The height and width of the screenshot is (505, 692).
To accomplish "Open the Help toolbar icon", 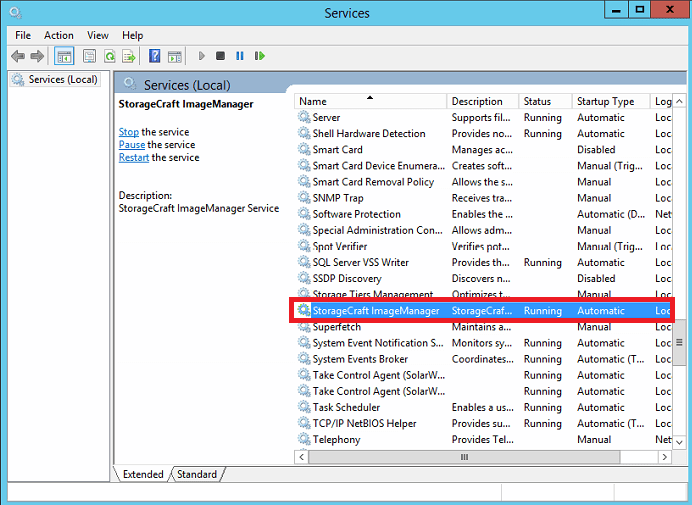I will (154, 56).
